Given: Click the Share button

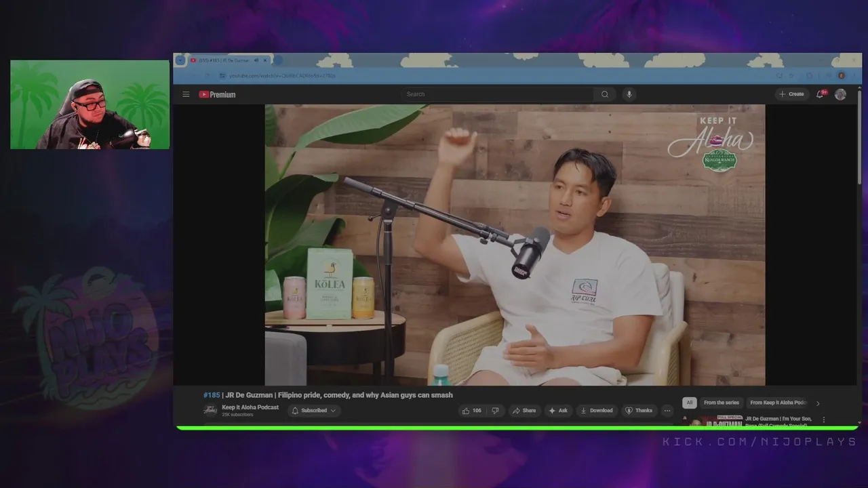Looking at the screenshot, I should 524,410.
